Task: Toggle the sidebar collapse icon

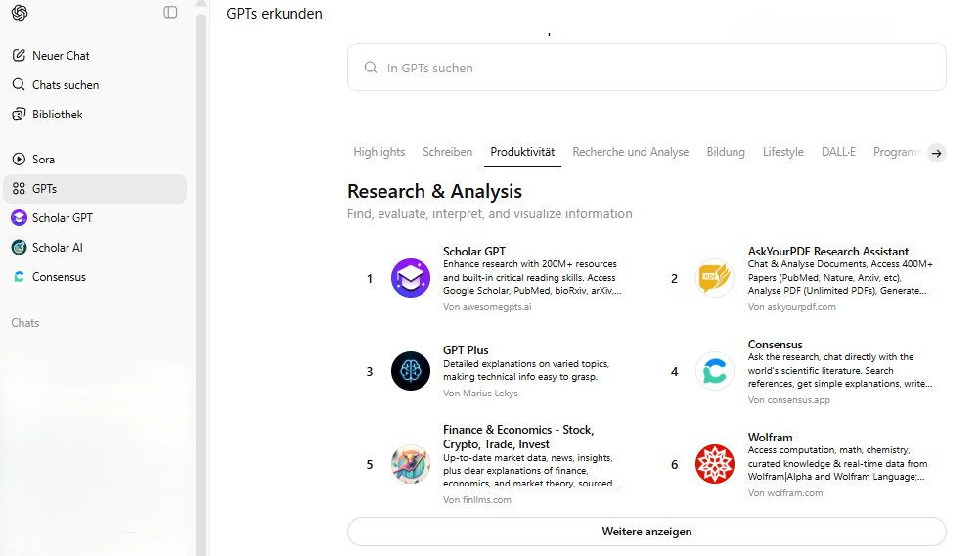Action: pyautogui.click(x=170, y=13)
